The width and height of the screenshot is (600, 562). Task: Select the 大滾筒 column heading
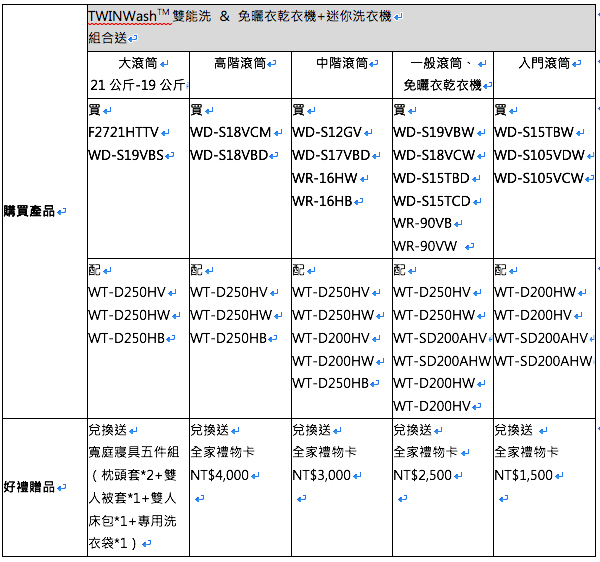138,64
